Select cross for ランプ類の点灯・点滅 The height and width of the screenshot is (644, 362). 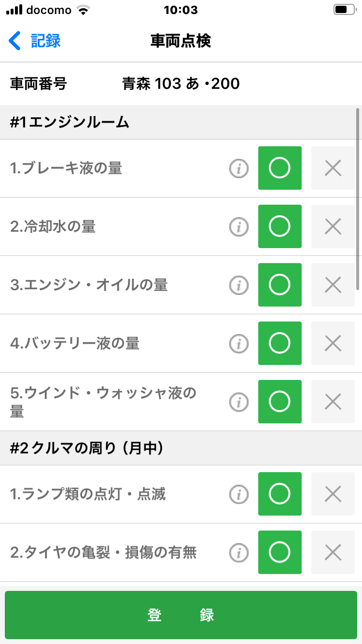pyautogui.click(x=333, y=494)
